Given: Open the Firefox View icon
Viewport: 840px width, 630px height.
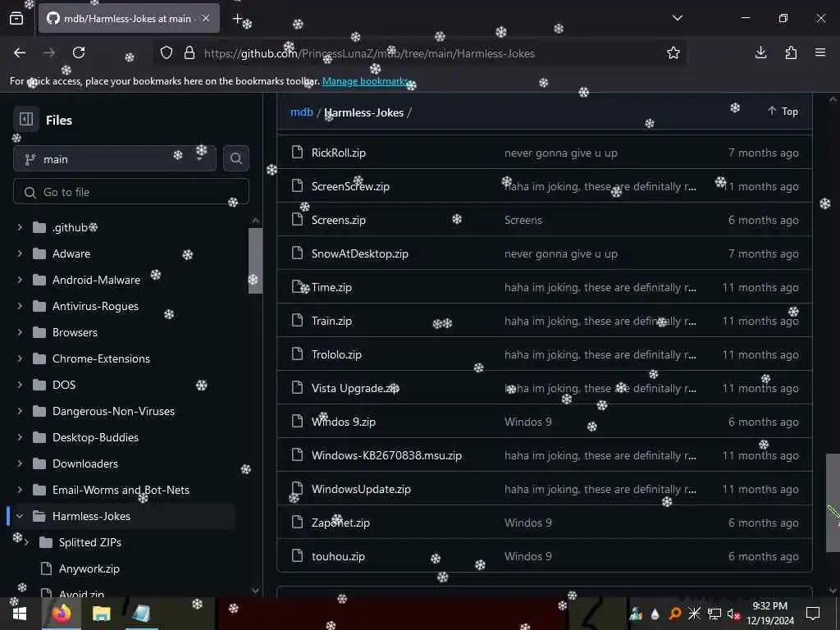Looking at the screenshot, I should click(x=16, y=19).
